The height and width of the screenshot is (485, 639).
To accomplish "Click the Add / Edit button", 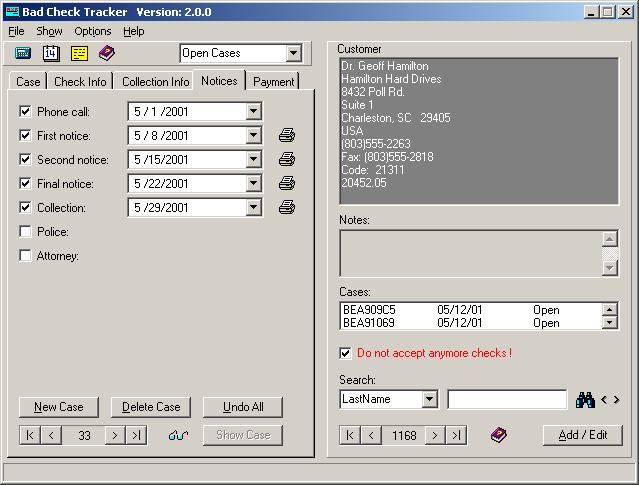I will tap(583, 435).
